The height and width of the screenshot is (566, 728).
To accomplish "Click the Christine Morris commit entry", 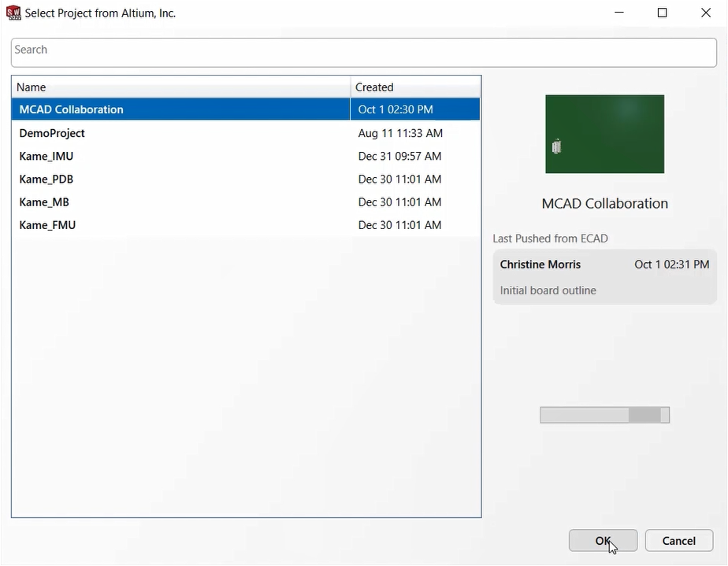I will [x=540, y=264].
